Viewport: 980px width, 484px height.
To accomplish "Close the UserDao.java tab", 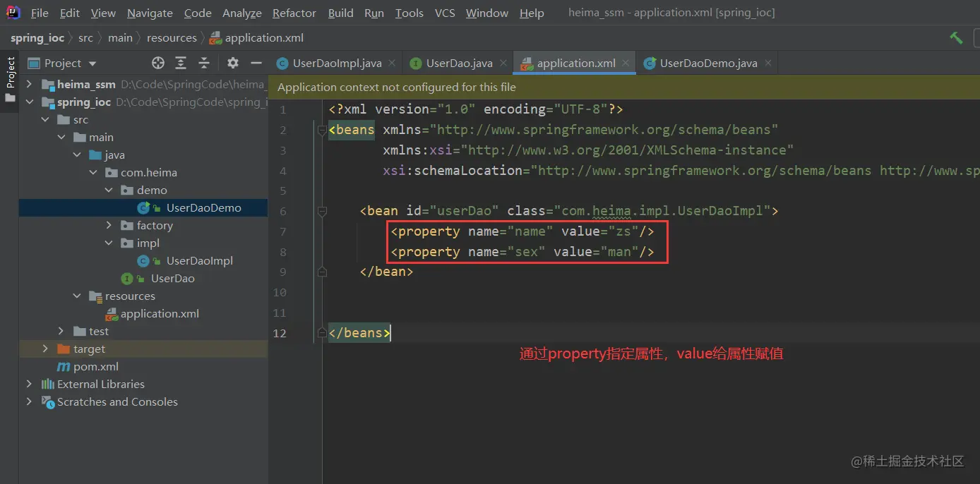I will point(503,63).
